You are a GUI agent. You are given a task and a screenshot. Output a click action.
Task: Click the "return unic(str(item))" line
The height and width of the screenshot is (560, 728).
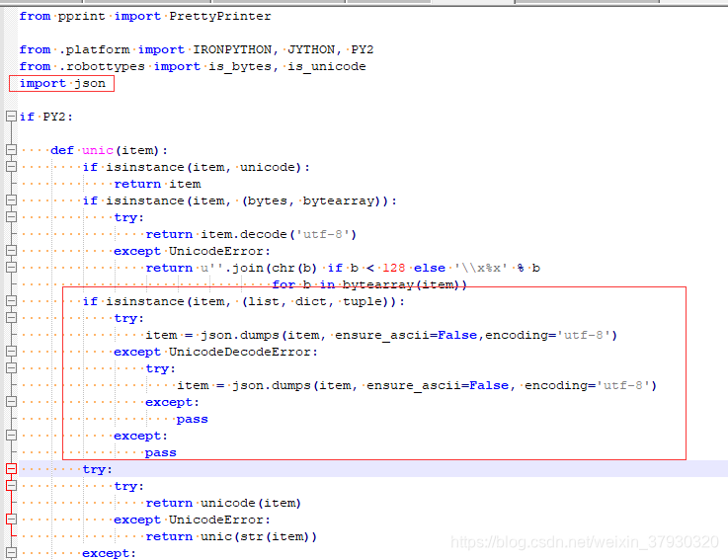coord(231,536)
